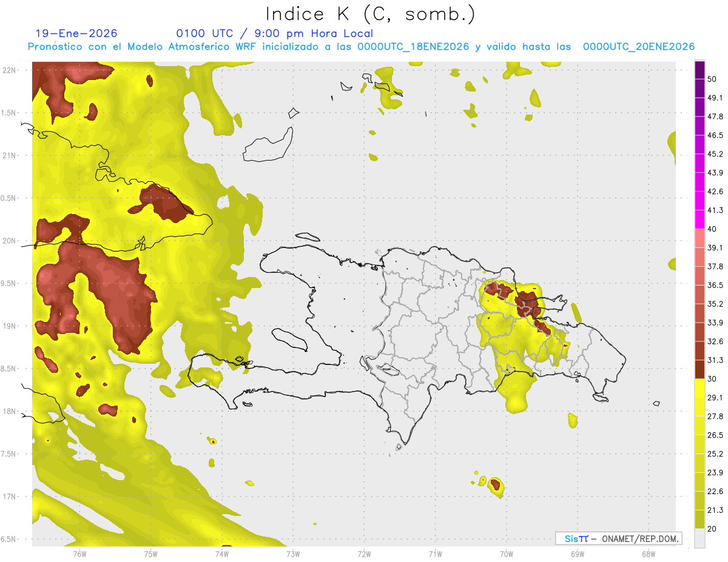The image size is (728, 562).
Task: Click the '70W' longitude label
Action: pos(507,554)
